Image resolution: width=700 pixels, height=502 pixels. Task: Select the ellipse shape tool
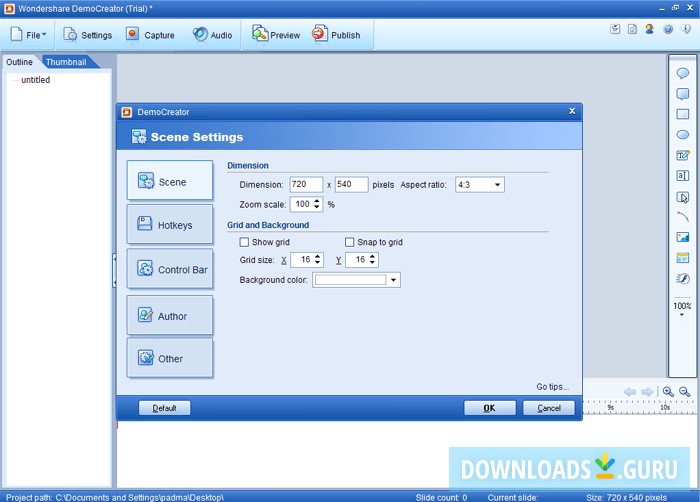[682, 134]
